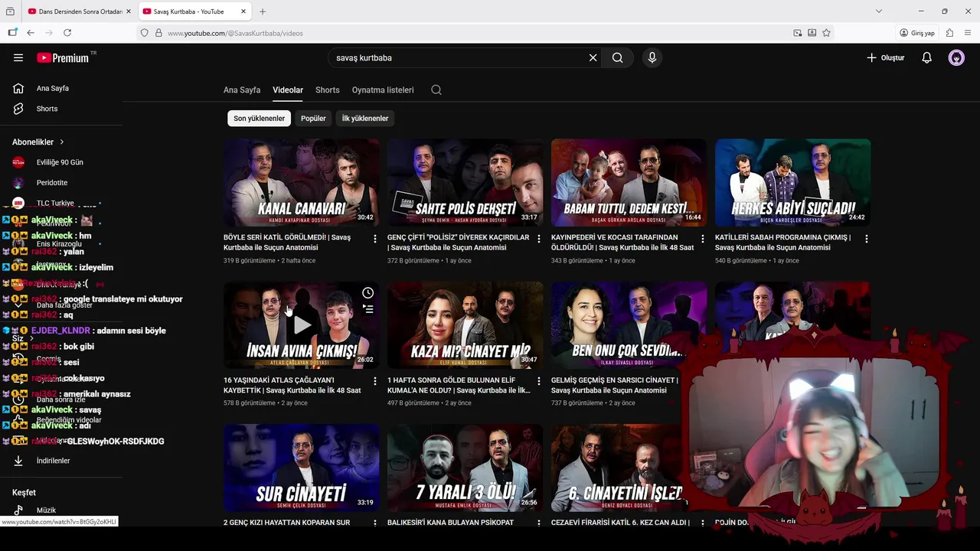The width and height of the screenshot is (980, 551).
Task: Open the BÖYLE SERİ KATİL GÖRÜLMEDİ video title
Action: [287, 242]
